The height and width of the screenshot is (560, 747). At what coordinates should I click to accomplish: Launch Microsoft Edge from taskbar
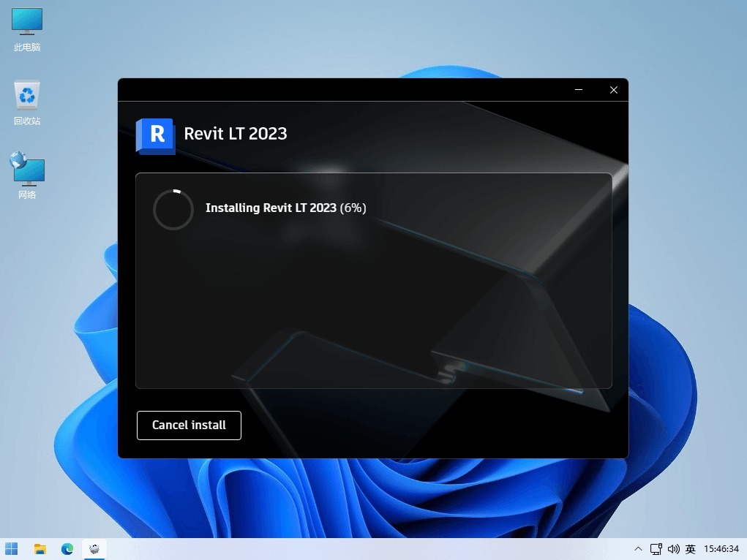pos(67,549)
